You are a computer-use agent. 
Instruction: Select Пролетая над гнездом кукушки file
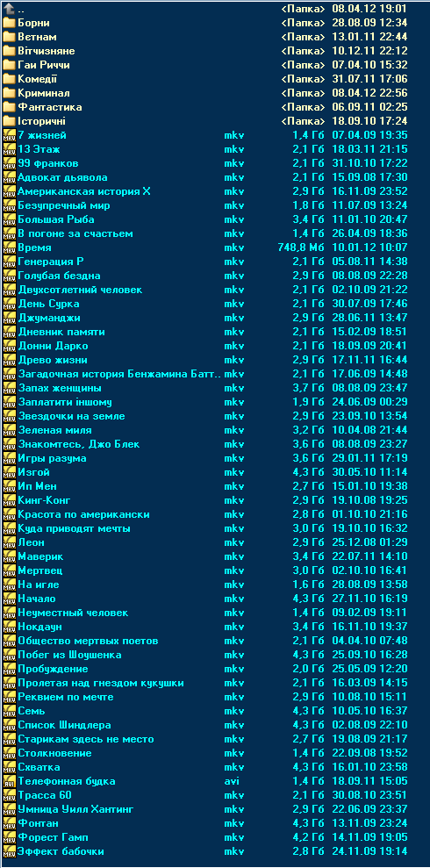(101, 683)
